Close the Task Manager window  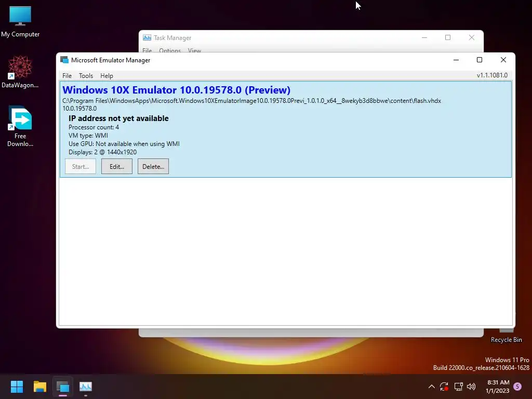coord(472,37)
